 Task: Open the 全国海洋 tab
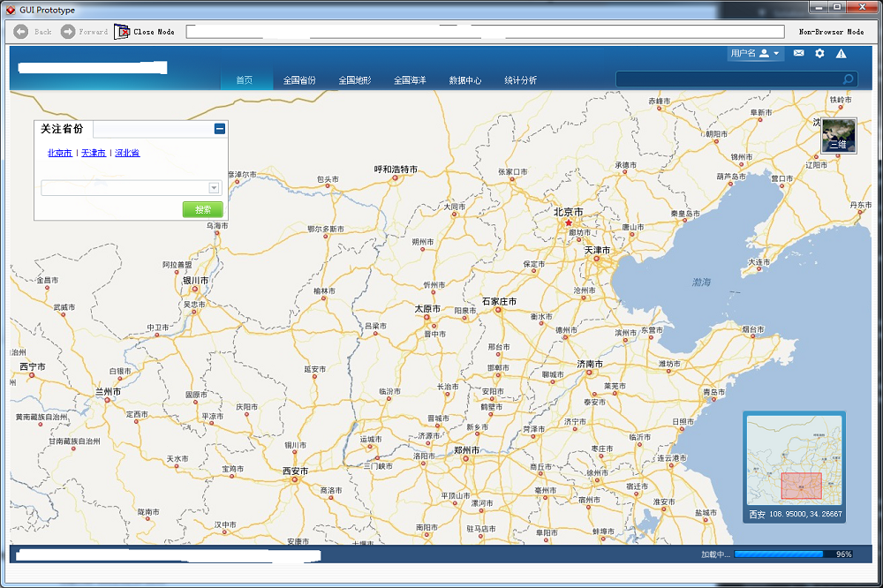[x=410, y=80]
